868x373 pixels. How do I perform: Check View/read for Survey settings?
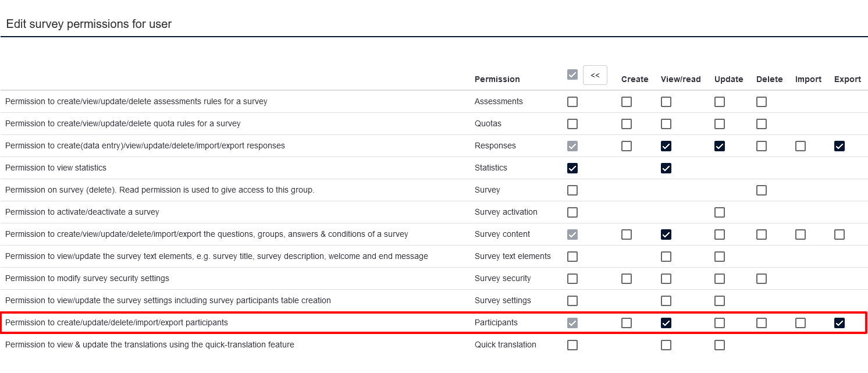666,301
